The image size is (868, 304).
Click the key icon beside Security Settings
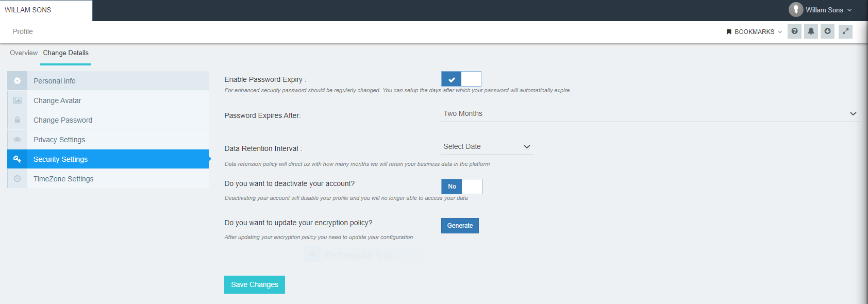pyautogui.click(x=17, y=159)
